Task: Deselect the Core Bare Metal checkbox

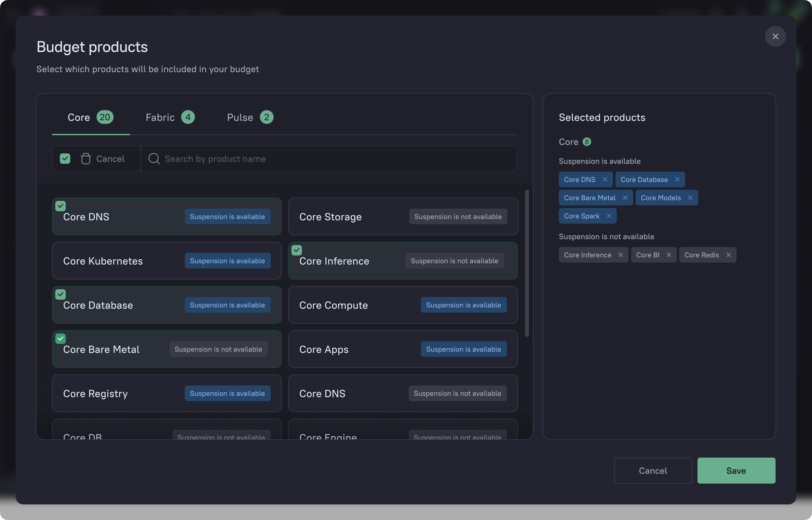Action: [61, 339]
